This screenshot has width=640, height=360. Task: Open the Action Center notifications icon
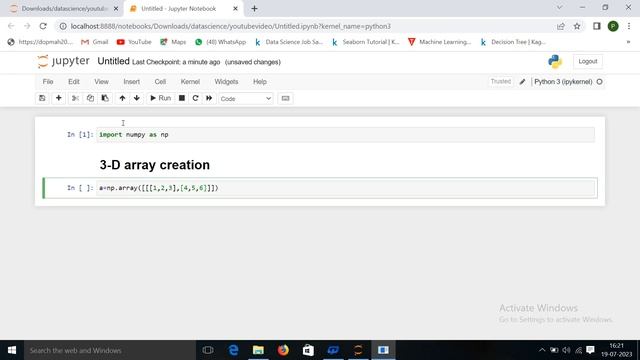(x=590, y=350)
